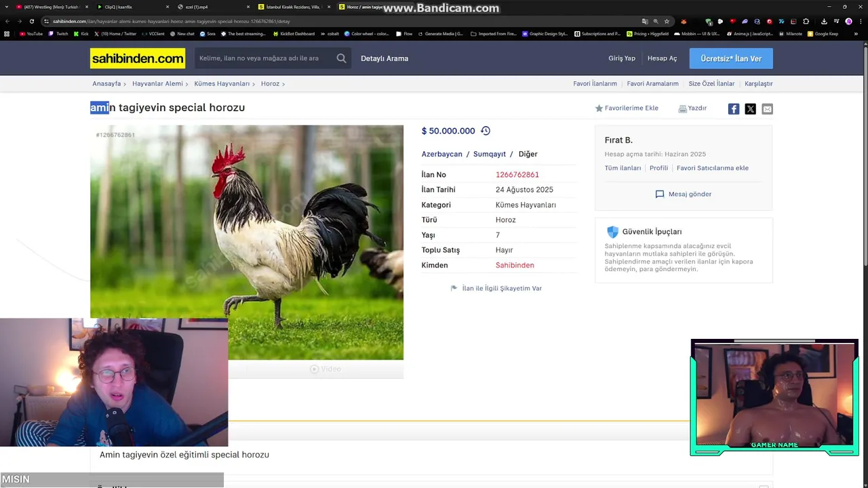Screen dimensions: 868x488
Task: Click seller Profili link
Action: click(x=658, y=168)
